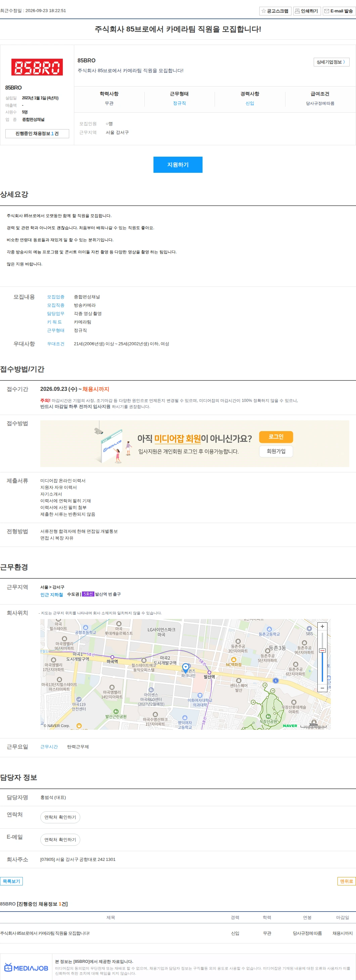Click the 인근 지하철 label

pos(51,595)
